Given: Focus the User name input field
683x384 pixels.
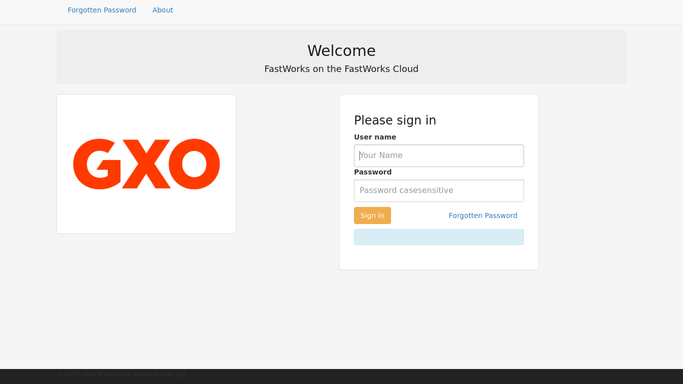Looking at the screenshot, I should pyautogui.click(x=439, y=155).
